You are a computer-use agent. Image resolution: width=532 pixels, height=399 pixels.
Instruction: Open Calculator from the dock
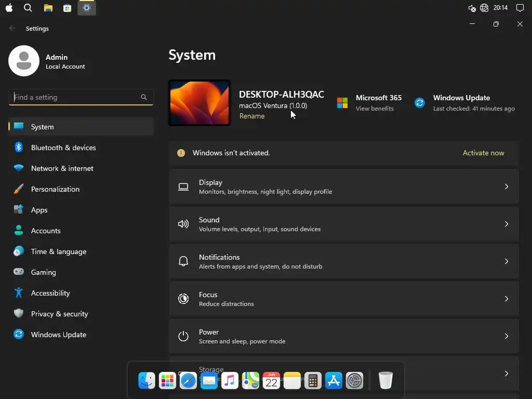pos(313,380)
